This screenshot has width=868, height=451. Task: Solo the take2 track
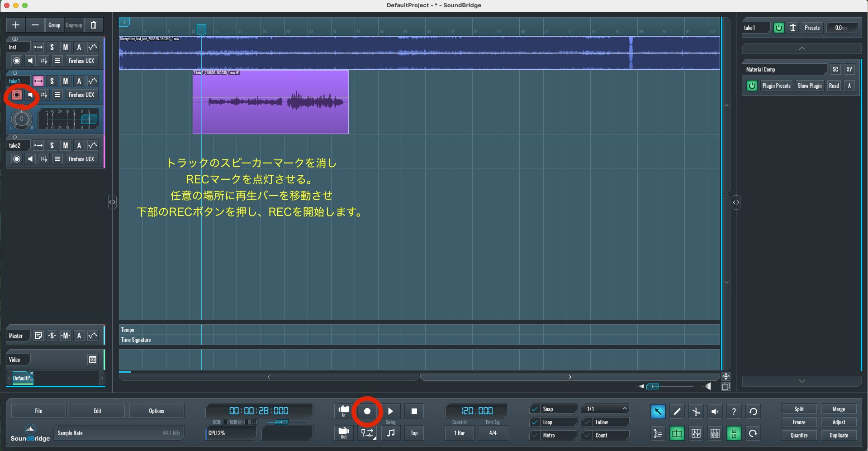[52, 145]
